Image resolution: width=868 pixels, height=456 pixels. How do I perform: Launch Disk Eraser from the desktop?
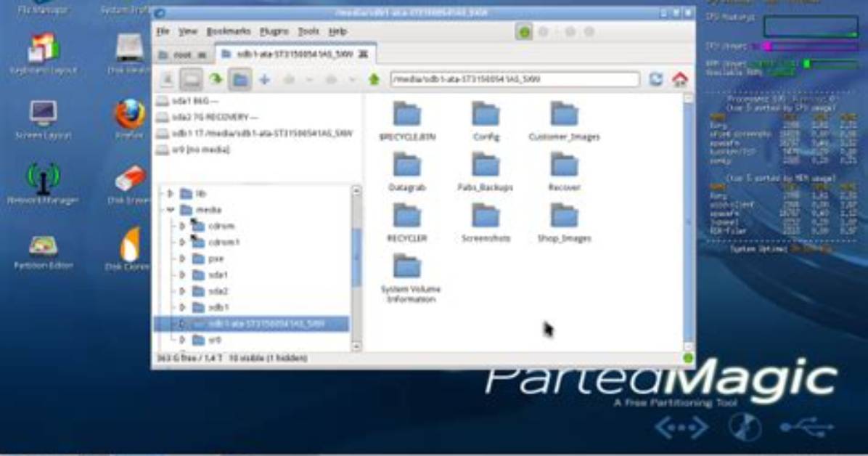click(x=129, y=185)
